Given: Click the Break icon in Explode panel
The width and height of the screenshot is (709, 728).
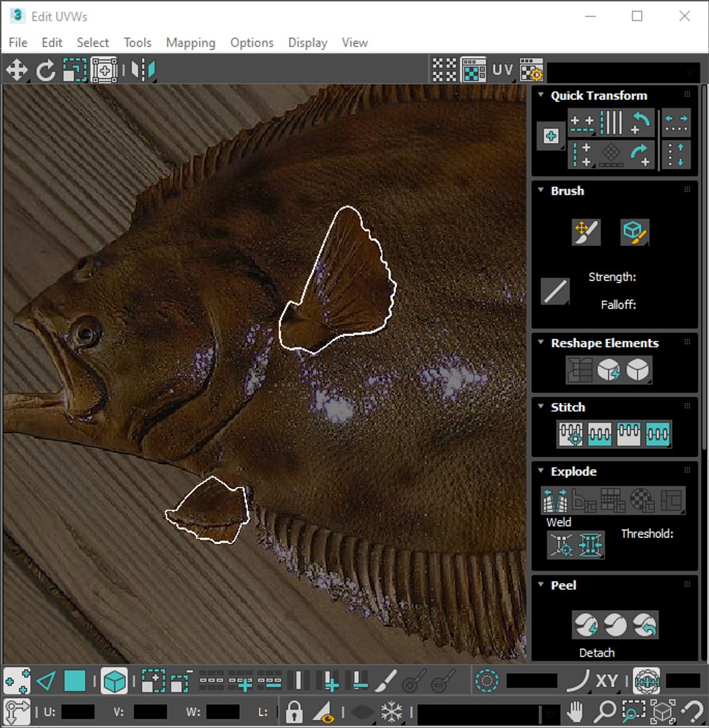Looking at the screenshot, I should coord(555,500).
